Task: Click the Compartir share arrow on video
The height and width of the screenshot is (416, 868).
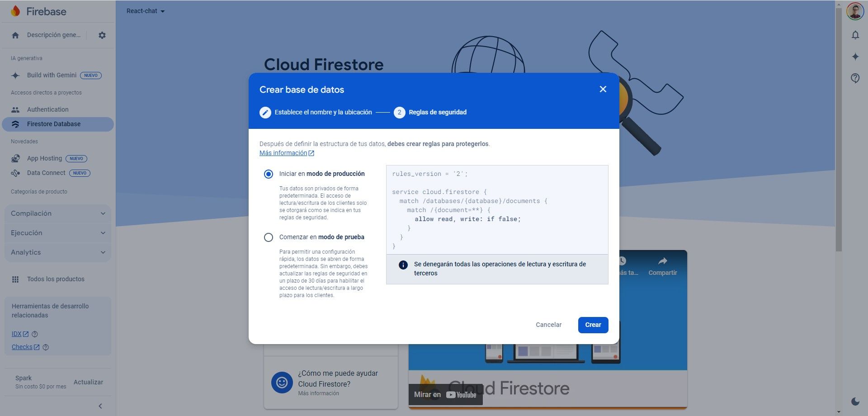Action: [663, 261]
